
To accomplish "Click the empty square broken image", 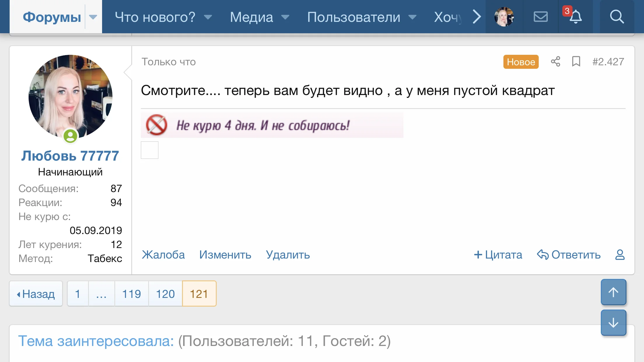I will pyautogui.click(x=150, y=150).
